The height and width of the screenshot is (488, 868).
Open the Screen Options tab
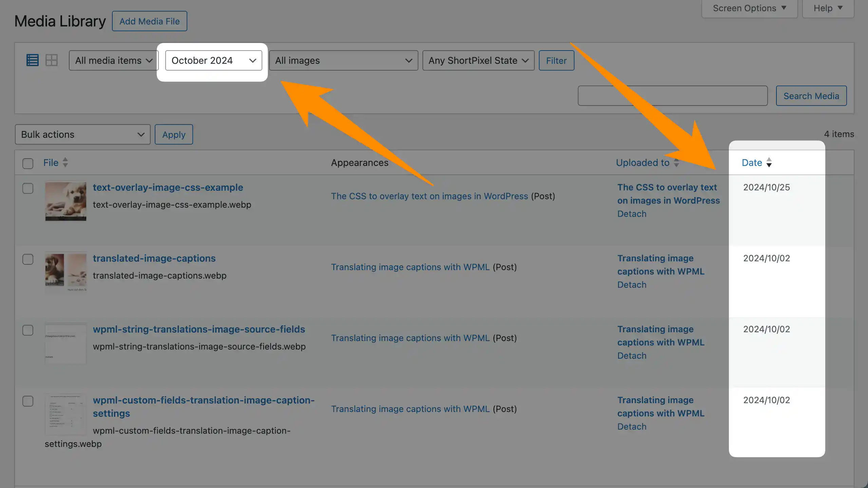coord(749,8)
